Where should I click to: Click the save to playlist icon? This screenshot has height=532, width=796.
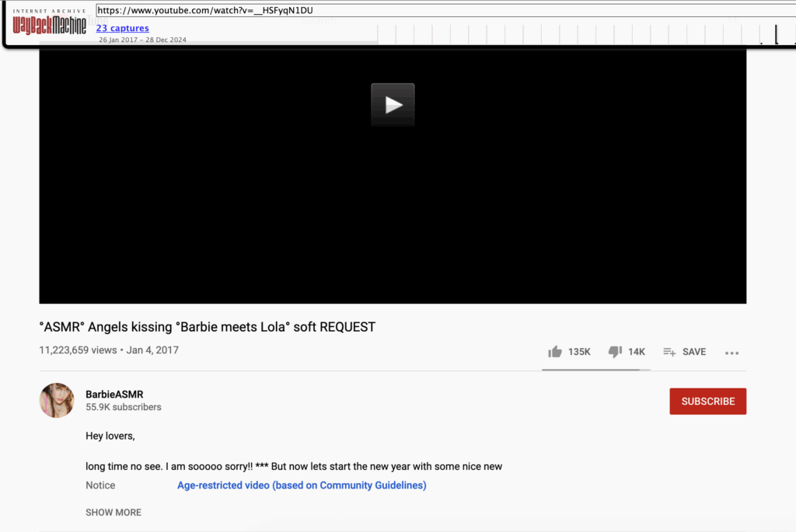(669, 352)
